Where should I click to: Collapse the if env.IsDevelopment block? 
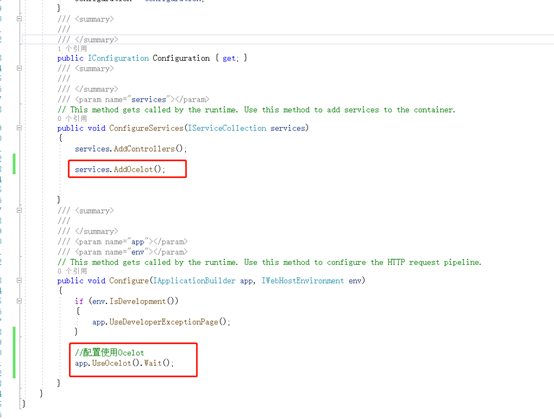pyautogui.click(x=19, y=301)
